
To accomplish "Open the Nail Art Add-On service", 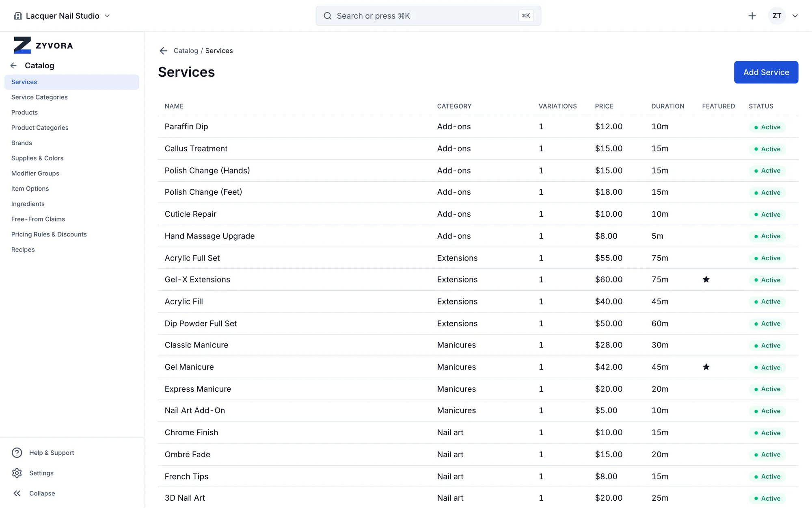I will (194, 410).
